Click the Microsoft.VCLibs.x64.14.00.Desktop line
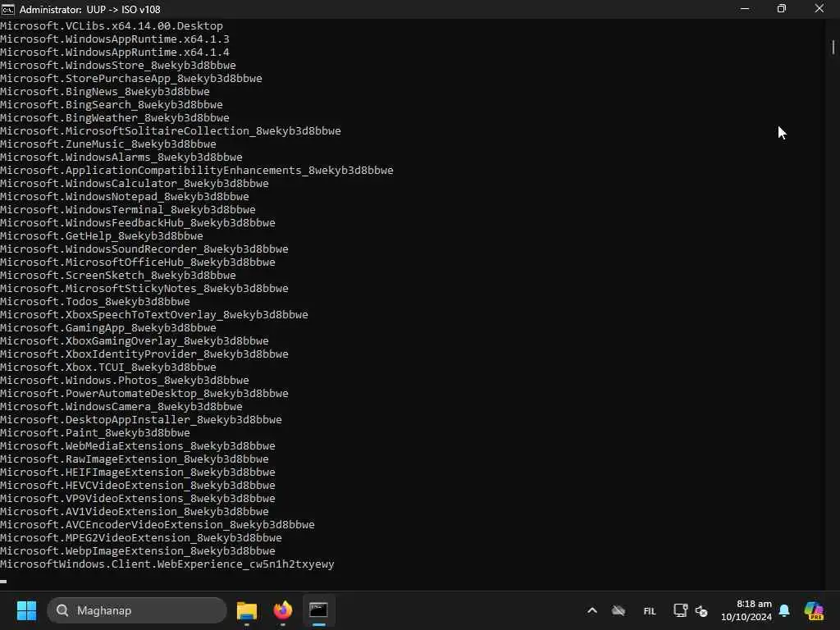Viewport: 840px width, 630px height. tap(112, 25)
